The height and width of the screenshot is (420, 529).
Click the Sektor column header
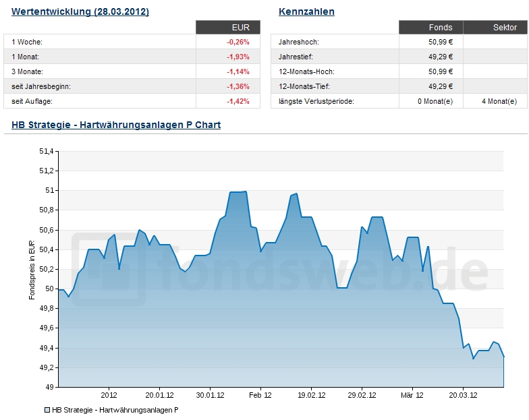coord(495,27)
